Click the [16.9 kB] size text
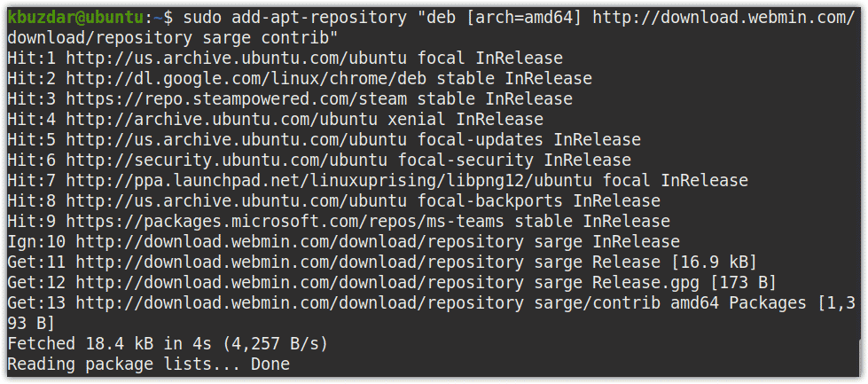This screenshot has width=868, height=384. pyautogui.click(x=713, y=263)
